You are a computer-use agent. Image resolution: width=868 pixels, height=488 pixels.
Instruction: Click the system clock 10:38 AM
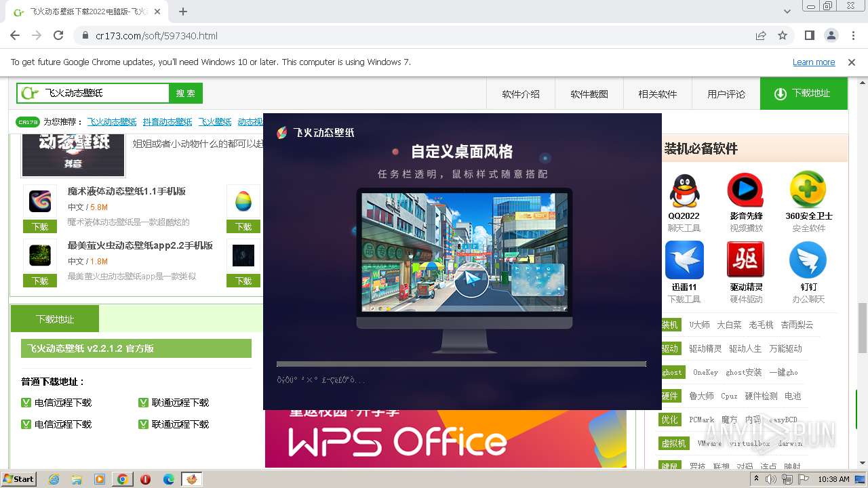click(x=833, y=479)
